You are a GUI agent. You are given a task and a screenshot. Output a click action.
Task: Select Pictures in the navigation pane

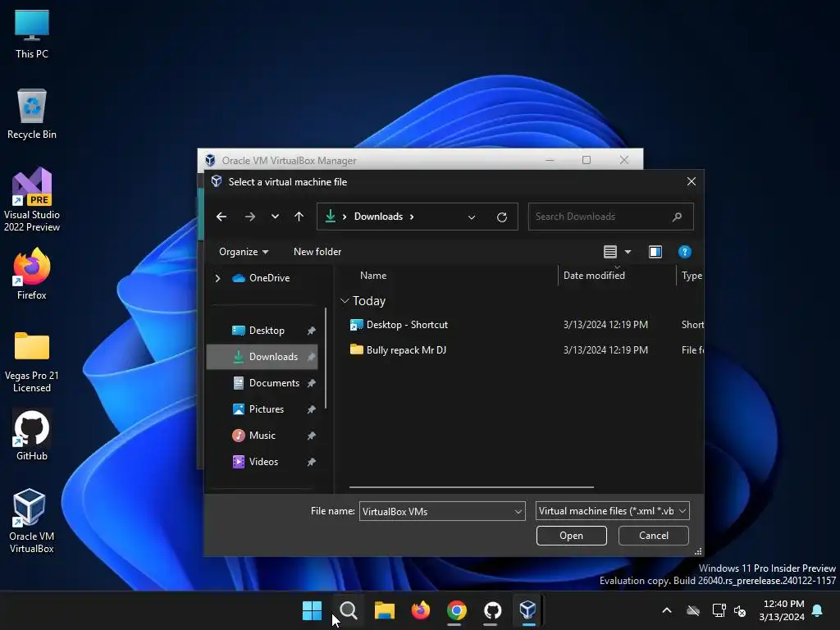(262, 409)
